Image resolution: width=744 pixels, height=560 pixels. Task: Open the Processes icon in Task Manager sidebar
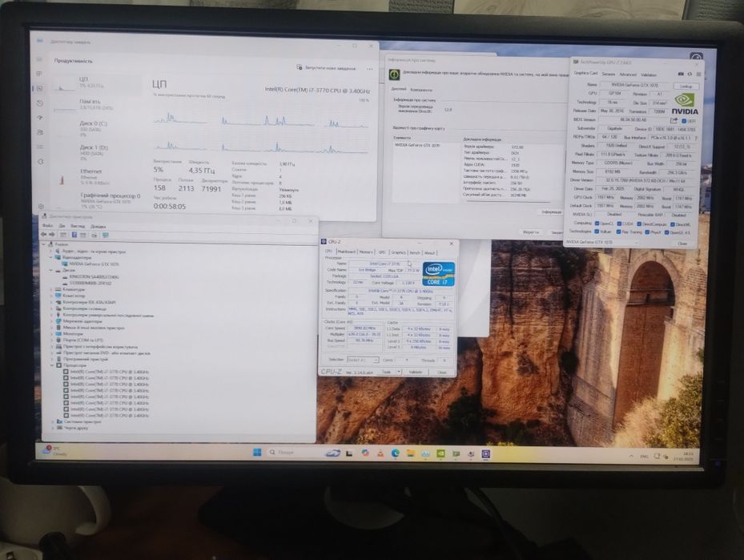tap(39, 74)
